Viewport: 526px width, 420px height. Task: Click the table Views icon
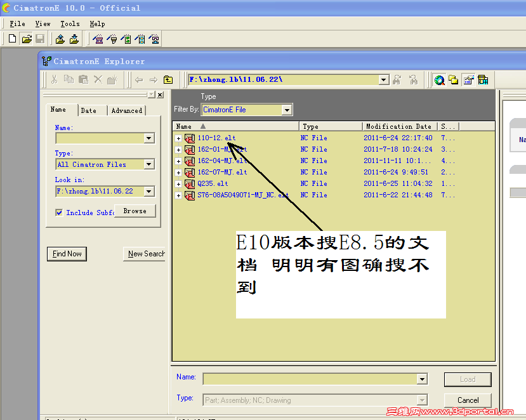[483, 80]
